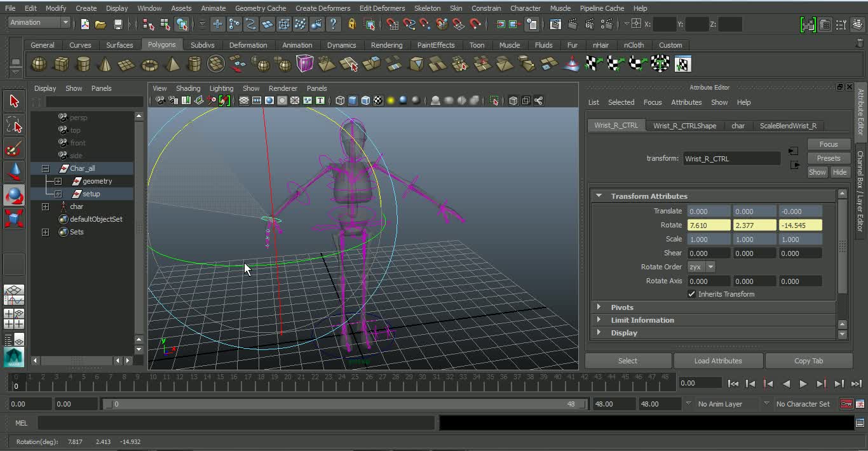This screenshot has height=451, width=868.
Task: Click the time range slider bar
Action: (345, 404)
